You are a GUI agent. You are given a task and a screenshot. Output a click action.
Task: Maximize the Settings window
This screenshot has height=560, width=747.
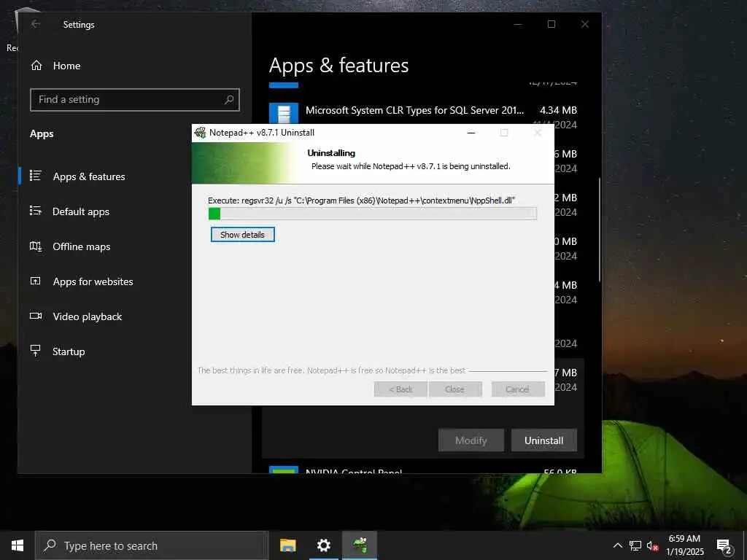click(551, 24)
